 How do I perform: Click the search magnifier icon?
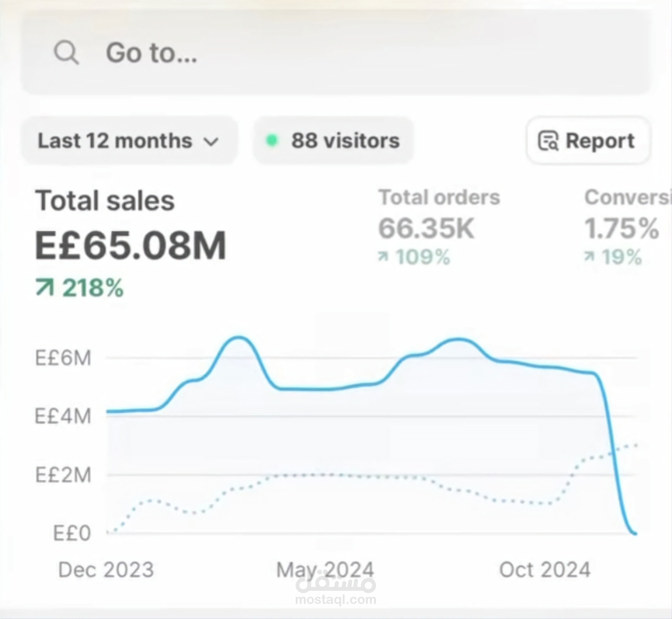(x=66, y=53)
